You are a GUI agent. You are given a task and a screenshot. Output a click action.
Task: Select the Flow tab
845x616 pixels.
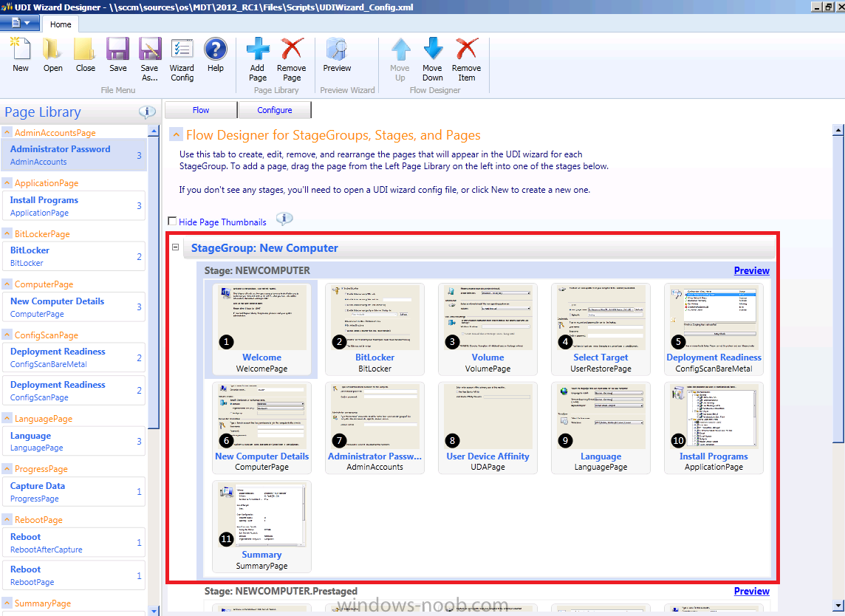pos(200,110)
